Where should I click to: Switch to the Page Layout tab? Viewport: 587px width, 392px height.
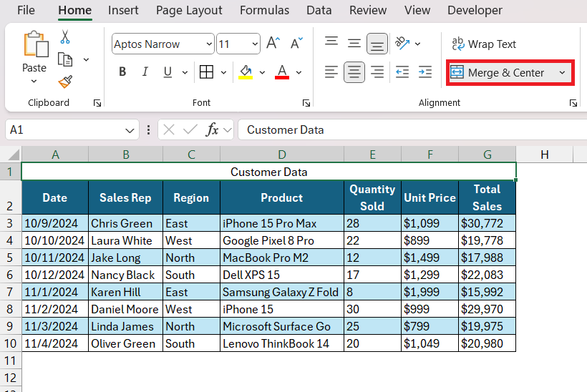pos(189,10)
